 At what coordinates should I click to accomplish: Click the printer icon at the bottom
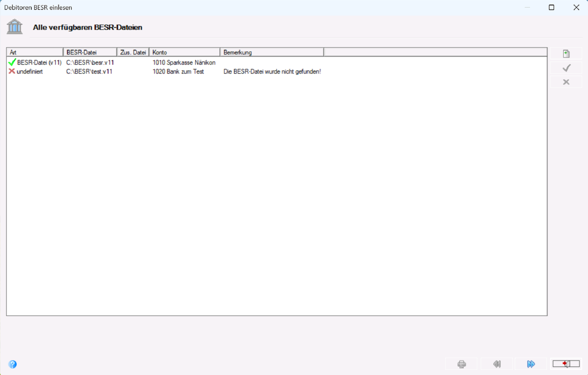tap(462, 364)
